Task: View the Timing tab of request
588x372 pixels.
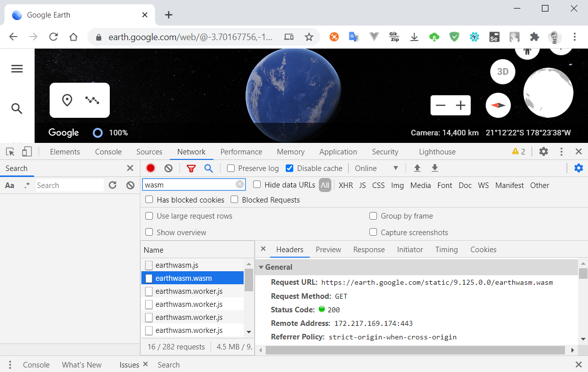Action: pos(446,249)
